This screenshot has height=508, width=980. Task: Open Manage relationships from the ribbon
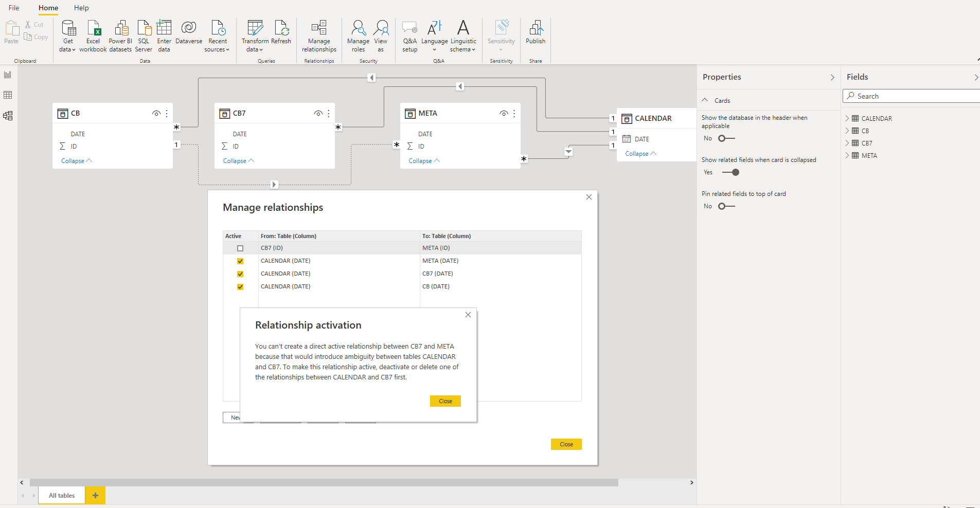(319, 36)
